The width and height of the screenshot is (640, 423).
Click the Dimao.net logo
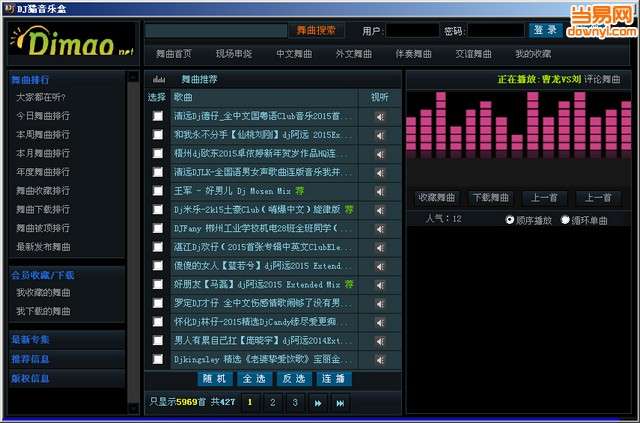pos(72,42)
